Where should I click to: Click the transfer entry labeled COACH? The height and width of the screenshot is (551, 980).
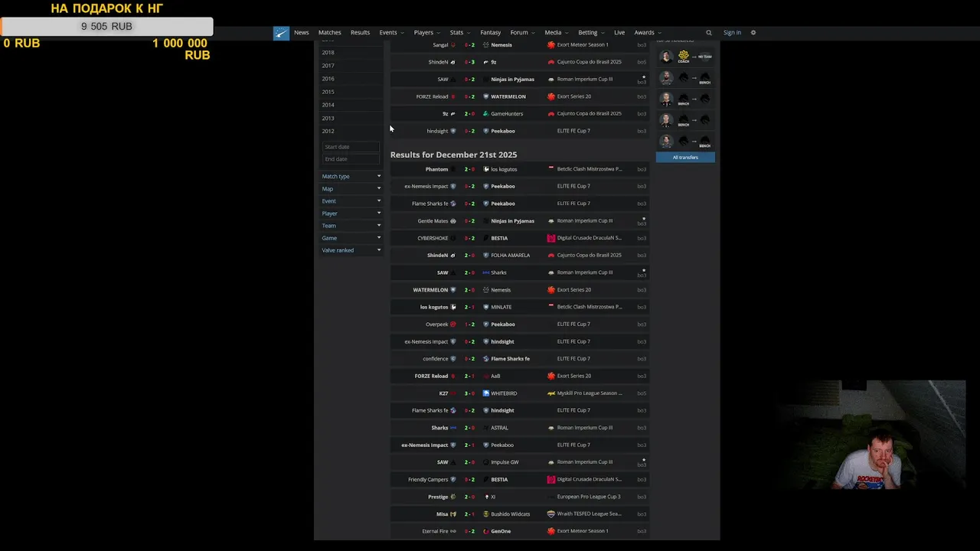[685, 57]
